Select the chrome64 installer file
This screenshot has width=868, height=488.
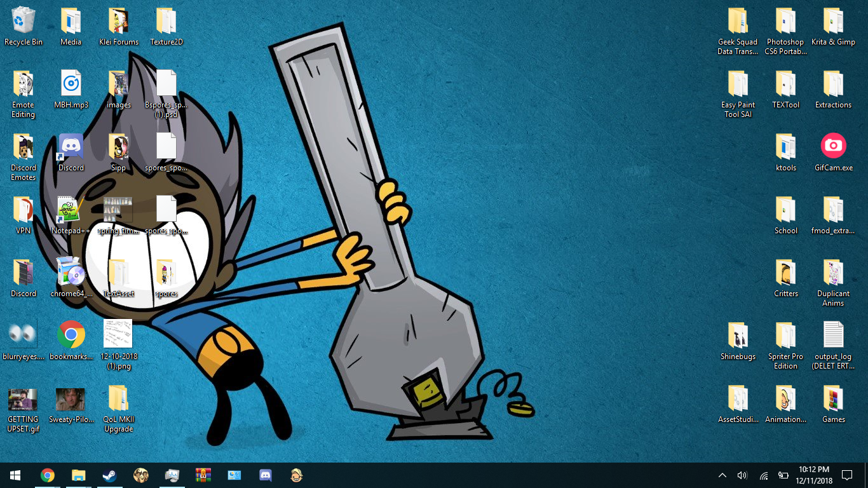click(x=71, y=278)
